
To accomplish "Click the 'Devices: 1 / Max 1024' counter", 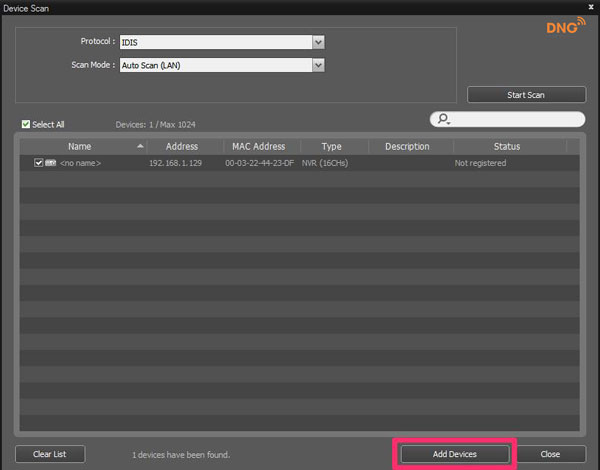I will click(155, 124).
